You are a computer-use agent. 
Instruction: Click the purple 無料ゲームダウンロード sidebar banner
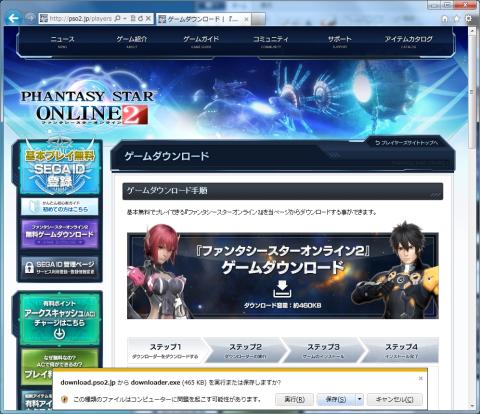[x=60, y=234]
